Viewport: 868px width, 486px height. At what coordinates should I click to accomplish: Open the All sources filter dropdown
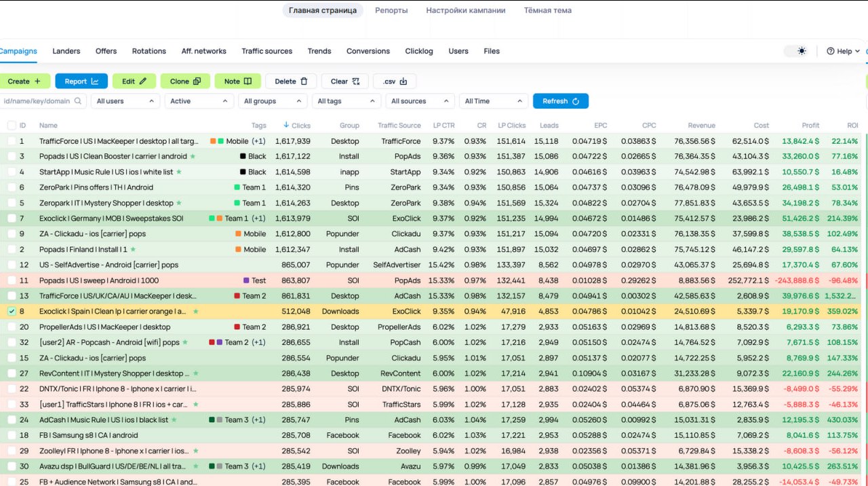419,101
